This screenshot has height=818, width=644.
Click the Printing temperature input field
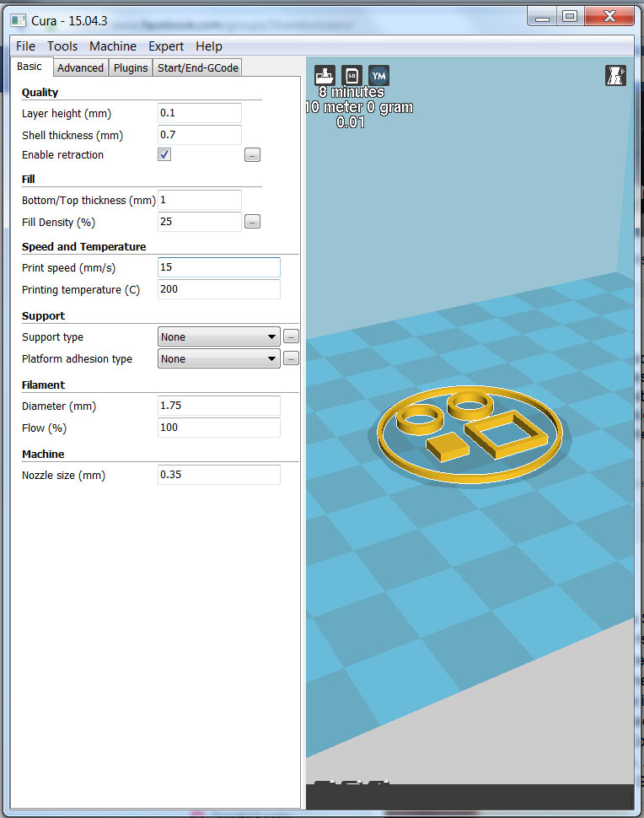pyautogui.click(x=219, y=289)
